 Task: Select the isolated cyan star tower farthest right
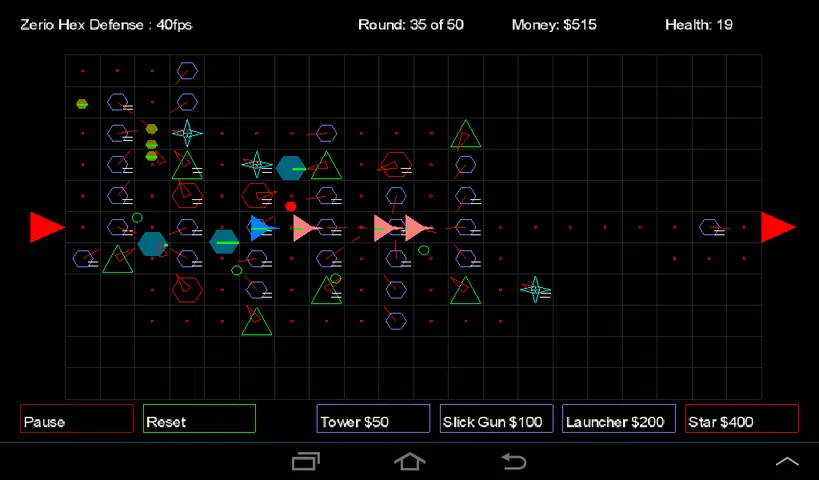click(535, 290)
